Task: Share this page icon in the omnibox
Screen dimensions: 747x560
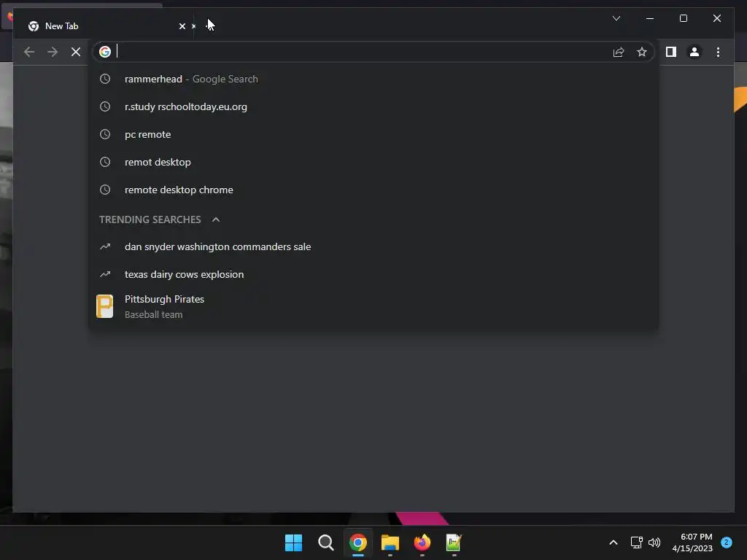Action: click(619, 52)
